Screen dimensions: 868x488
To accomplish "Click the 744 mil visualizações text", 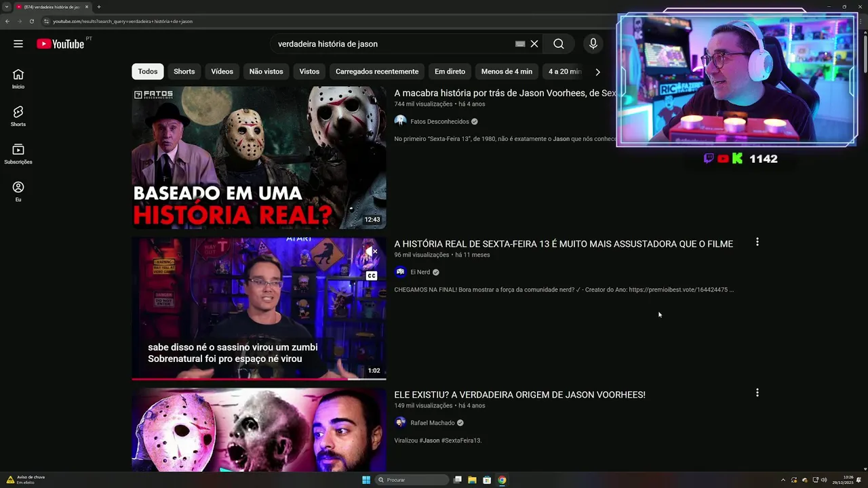I will 423,104.
